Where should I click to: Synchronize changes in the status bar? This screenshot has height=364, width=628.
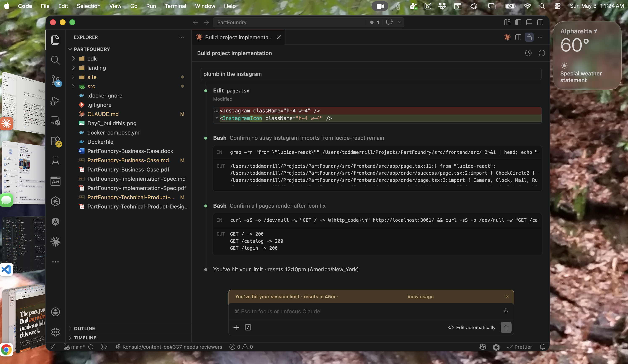coord(91,347)
